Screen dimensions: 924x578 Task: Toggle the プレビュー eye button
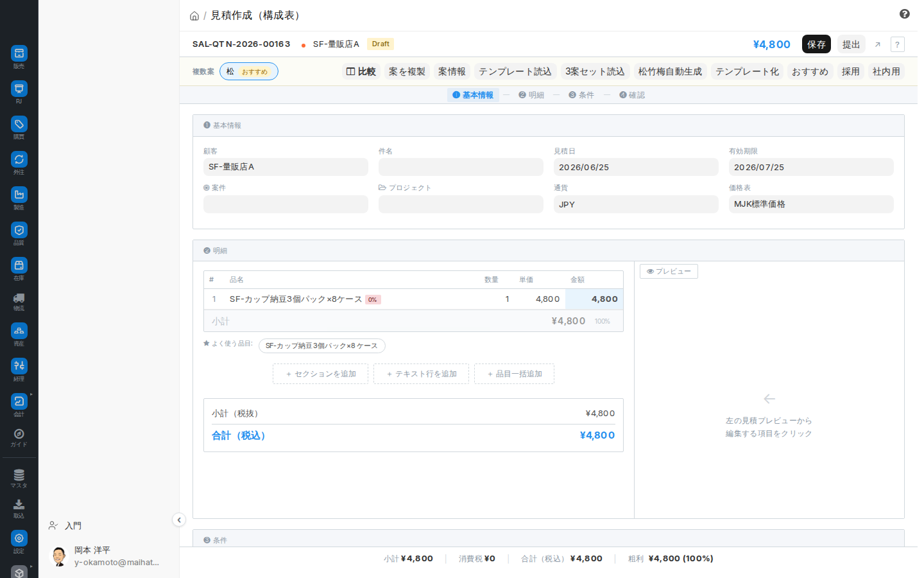click(669, 271)
